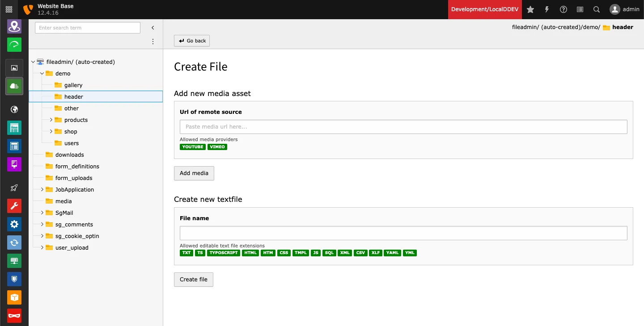Click the Development/LocalDDEV environment label
Viewport: 644px width, 326px height.
click(485, 9)
